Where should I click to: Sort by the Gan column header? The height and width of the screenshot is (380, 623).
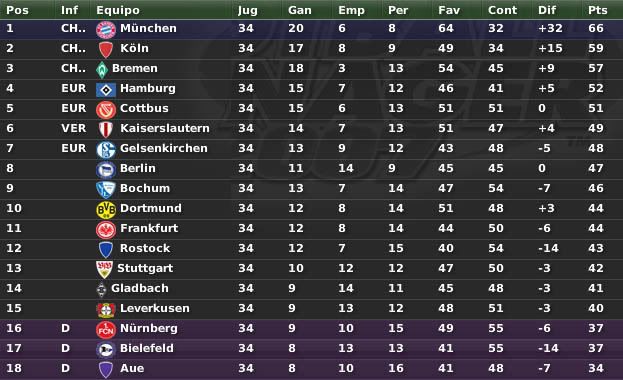click(x=300, y=10)
